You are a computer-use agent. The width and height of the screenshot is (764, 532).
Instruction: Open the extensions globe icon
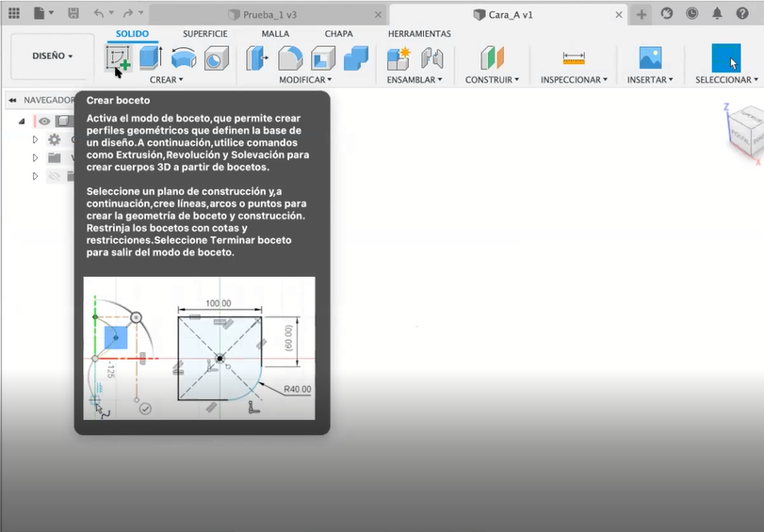(x=667, y=13)
